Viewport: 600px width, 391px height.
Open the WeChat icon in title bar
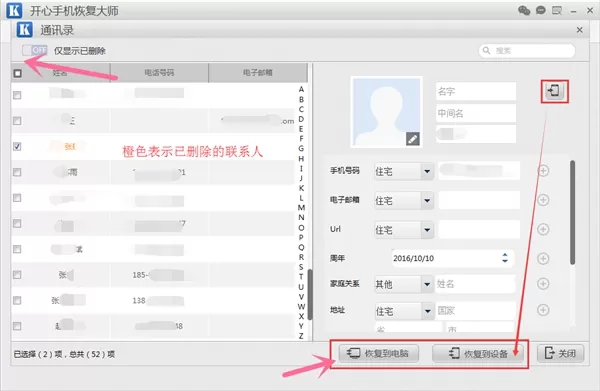524,10
